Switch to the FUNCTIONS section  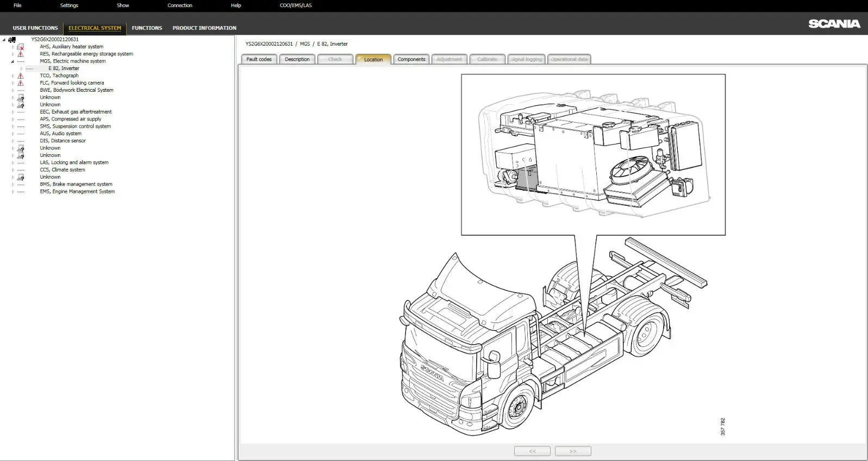147,28
